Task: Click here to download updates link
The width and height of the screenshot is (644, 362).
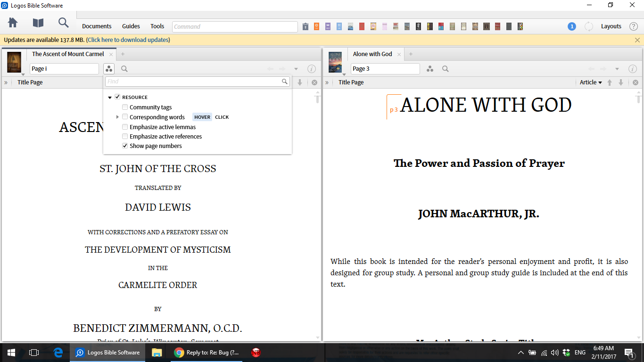Action: [128, 40]
